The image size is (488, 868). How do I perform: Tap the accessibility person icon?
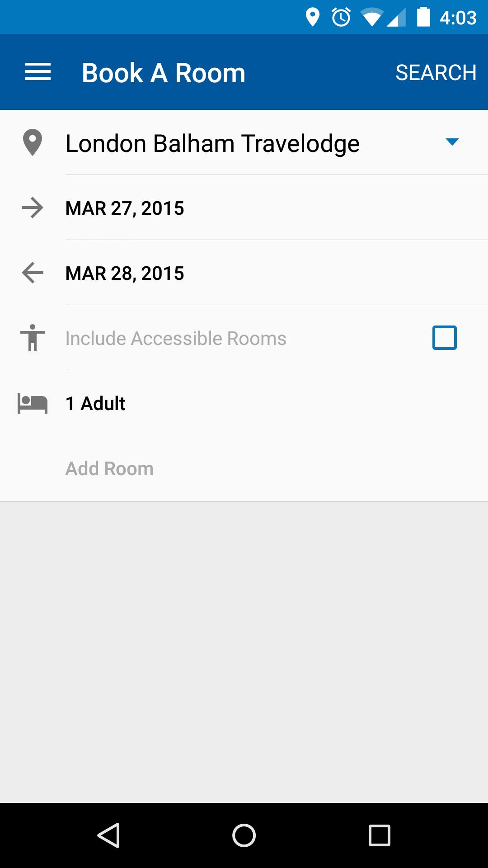pyautogui.click(x=33, y=338)
